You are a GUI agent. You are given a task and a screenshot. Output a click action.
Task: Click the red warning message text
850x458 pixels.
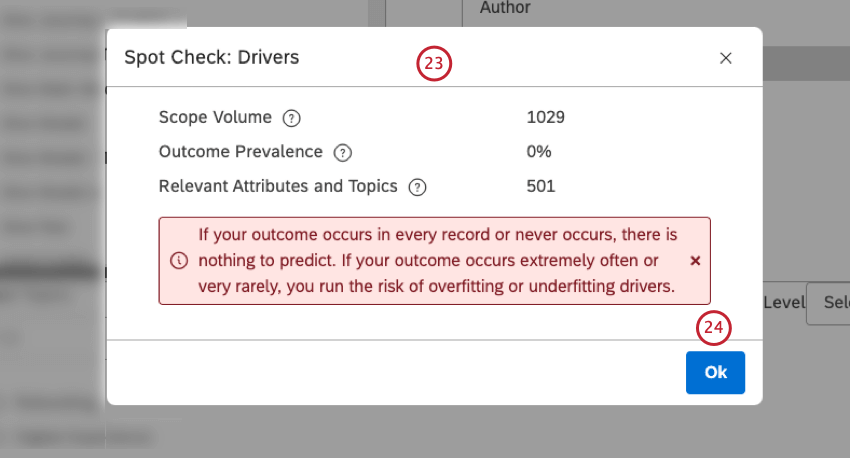click(437, 261)
